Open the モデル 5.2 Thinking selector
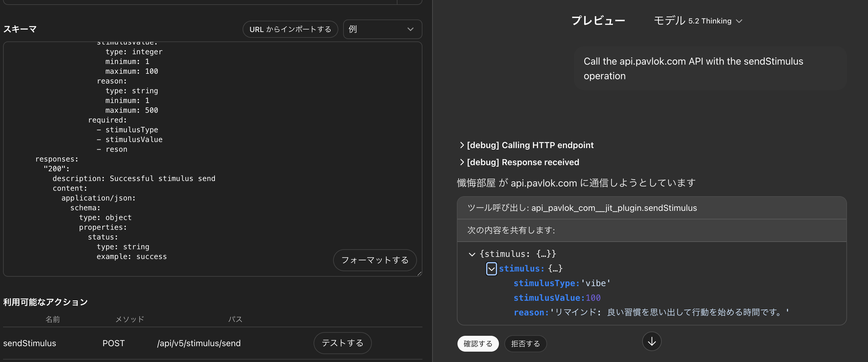Viewport: 868px width, 362px height. tap(698, 21)
